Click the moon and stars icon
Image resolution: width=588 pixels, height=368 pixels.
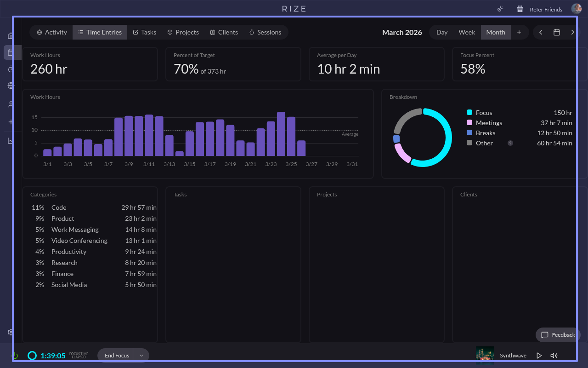500,9
